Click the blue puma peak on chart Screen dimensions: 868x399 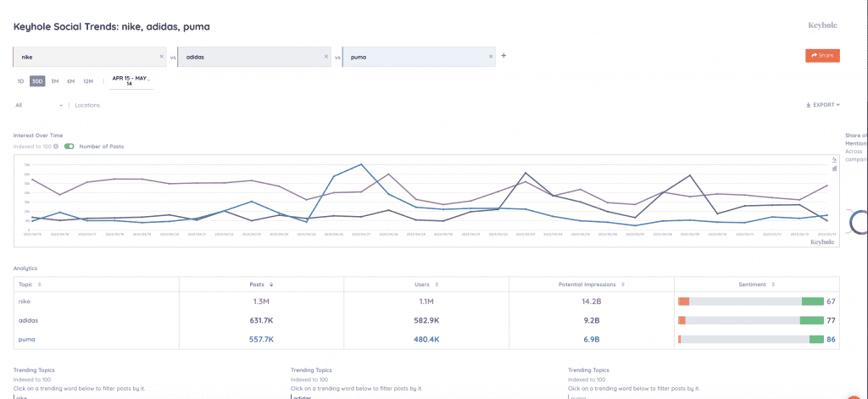361,164
